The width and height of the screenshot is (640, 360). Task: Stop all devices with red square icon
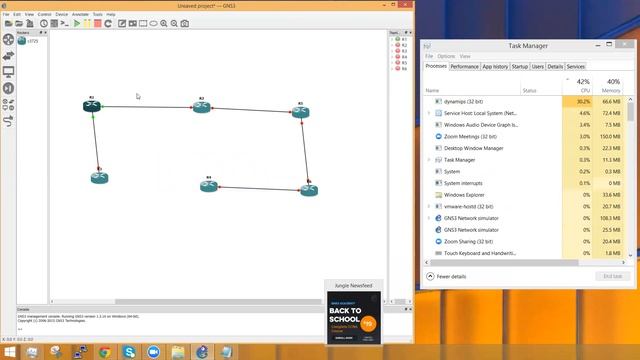coord(98,24)
